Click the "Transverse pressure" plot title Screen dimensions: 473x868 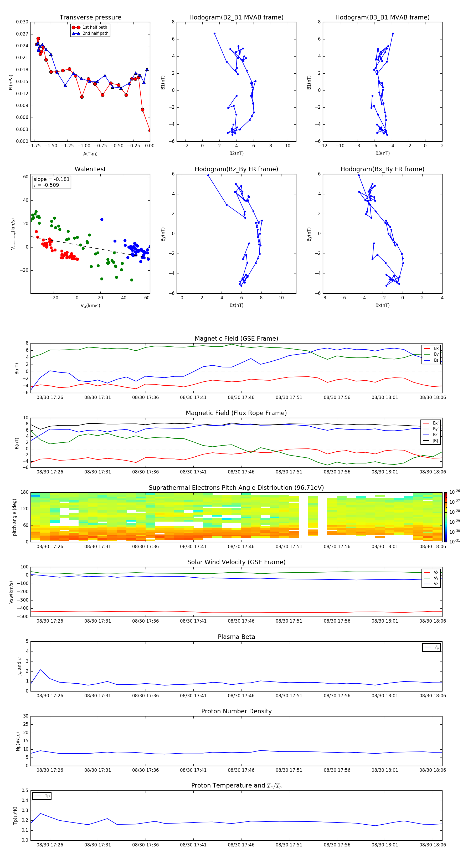(90, 17)
